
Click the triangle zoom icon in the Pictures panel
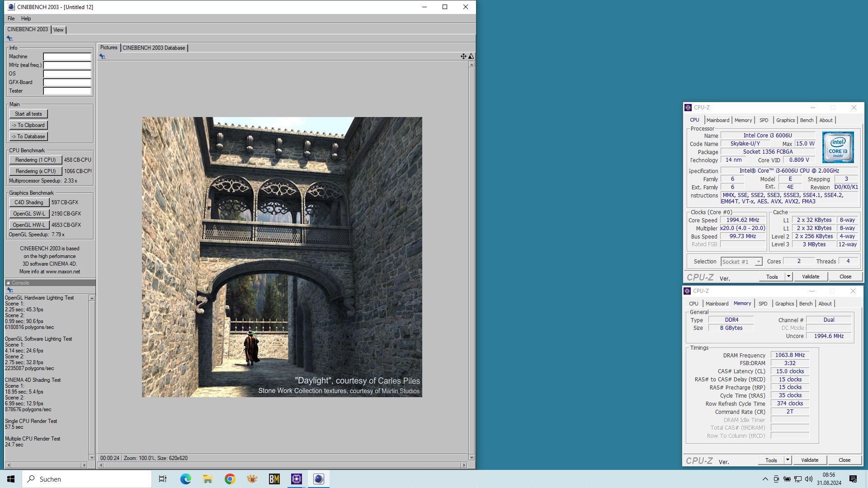(x=471, y=56)
